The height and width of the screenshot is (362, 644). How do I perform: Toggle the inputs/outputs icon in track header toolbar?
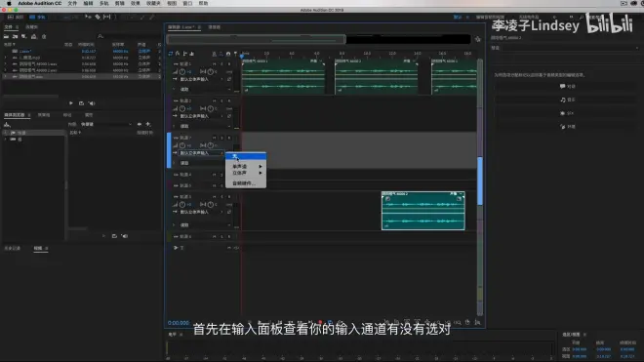tap(171, 54)
